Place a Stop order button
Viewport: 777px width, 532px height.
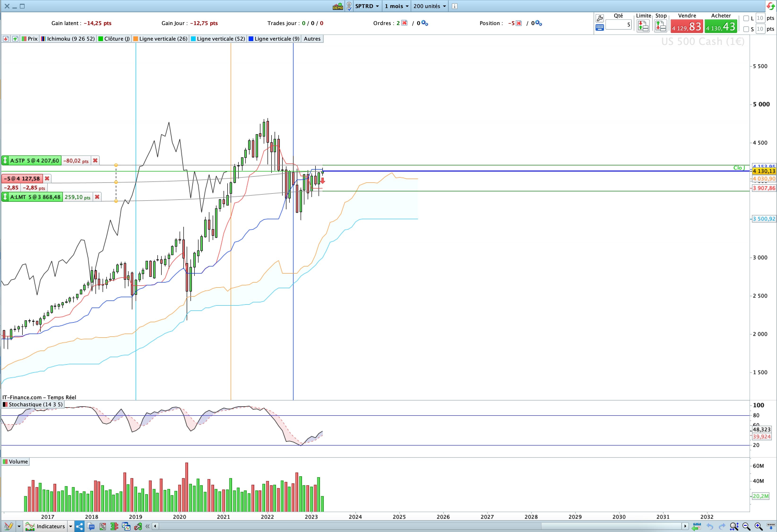660,26
